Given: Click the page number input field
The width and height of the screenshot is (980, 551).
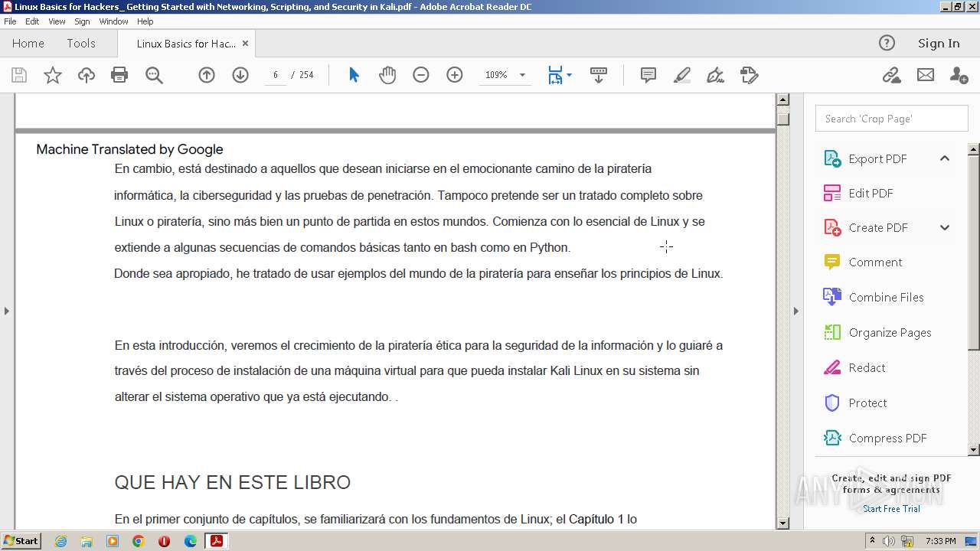Looking at the screenshot, I should [x=276, y=75].
